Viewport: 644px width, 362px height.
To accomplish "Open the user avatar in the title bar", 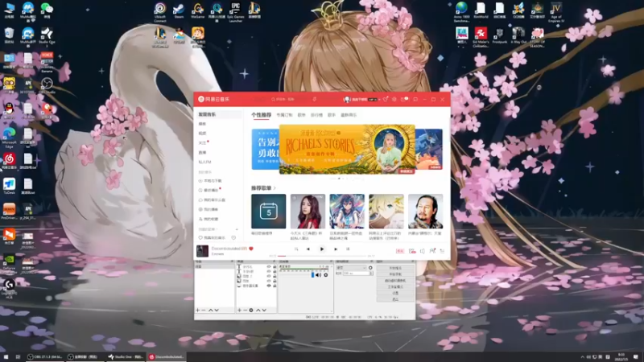I will (347, 99).
